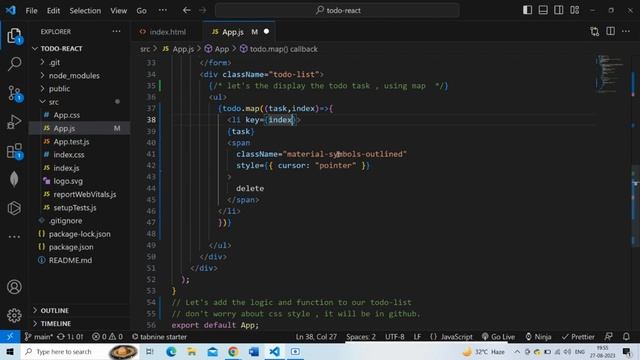The image size is (640, 360).
Task: Click the todo-react command center search box
Action: tap(337, 10)
